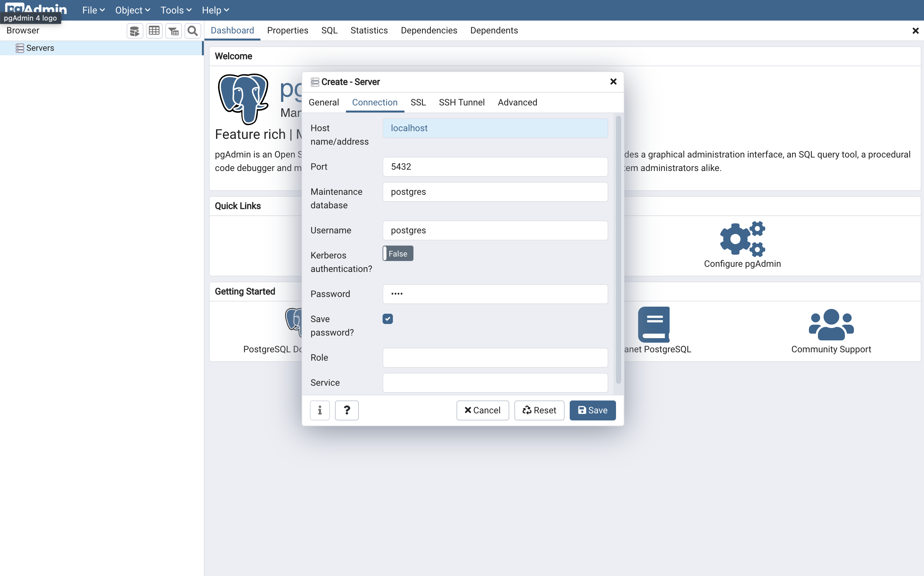
Task: Switch to the Dashboard tab
Action: coord(232,31)
